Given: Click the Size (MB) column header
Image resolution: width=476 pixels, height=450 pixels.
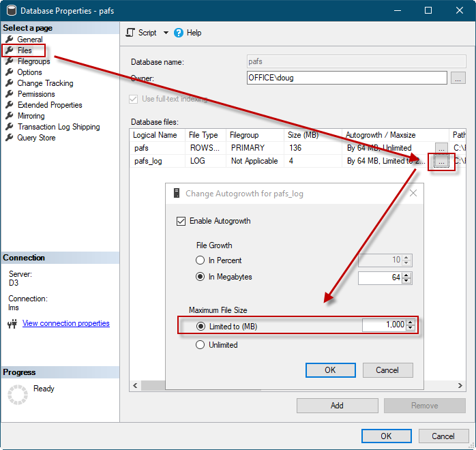Looking at the screenshot, I should pyautogui.click(x=313, y=135).
